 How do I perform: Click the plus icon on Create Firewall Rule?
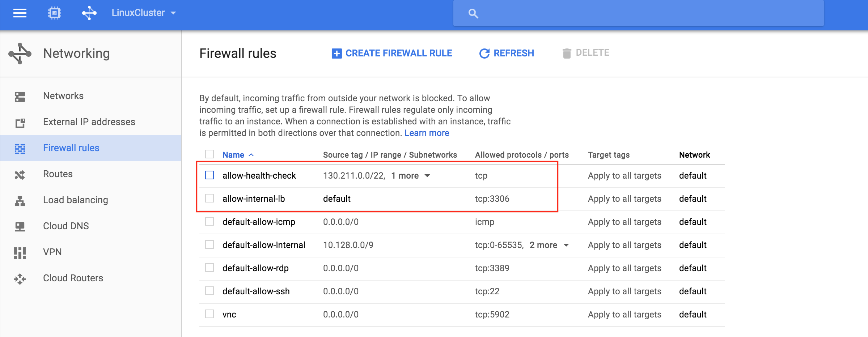click(x=336, y=54)
